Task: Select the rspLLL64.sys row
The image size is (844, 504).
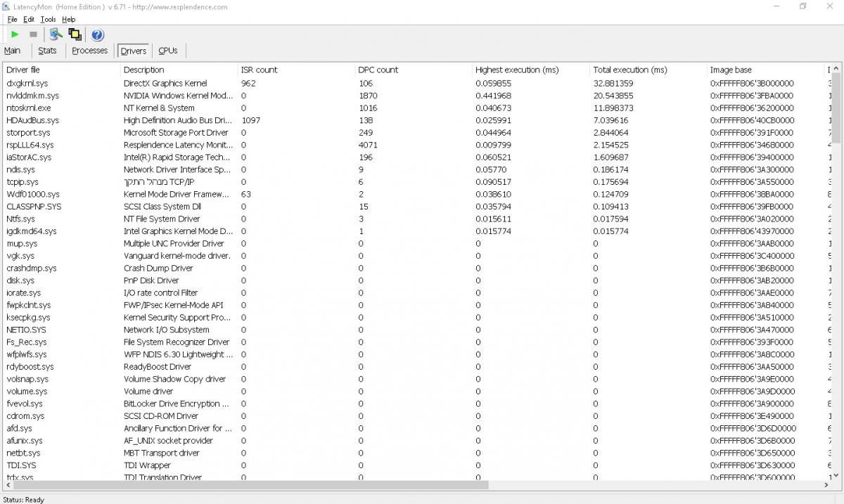Action: pyautogui.click(x=416, y=145)
